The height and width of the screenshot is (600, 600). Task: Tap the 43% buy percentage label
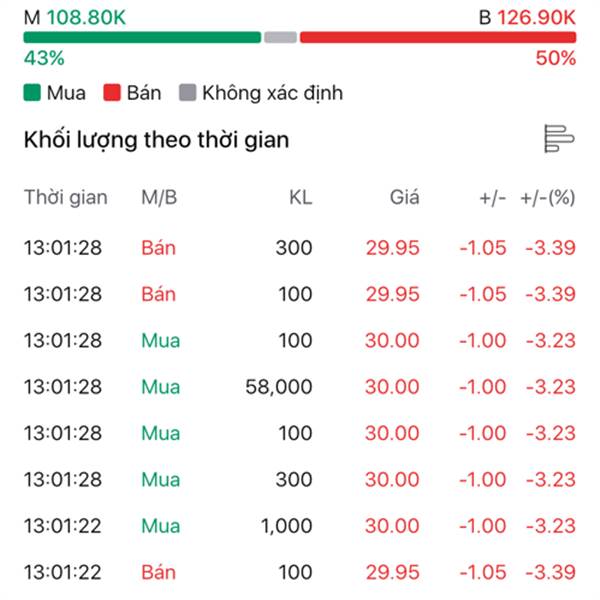[x=44, y=59]
